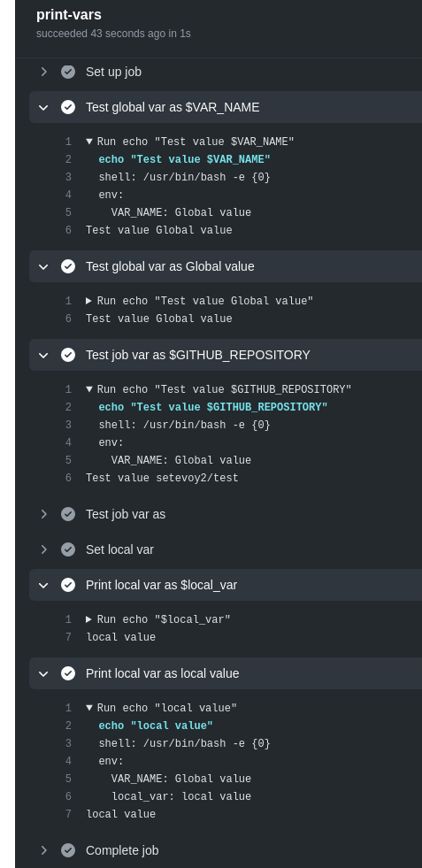Expand Run echo "Test value Global value" command triangle
This screenshot has height=868, width=422.
point(88,301)
